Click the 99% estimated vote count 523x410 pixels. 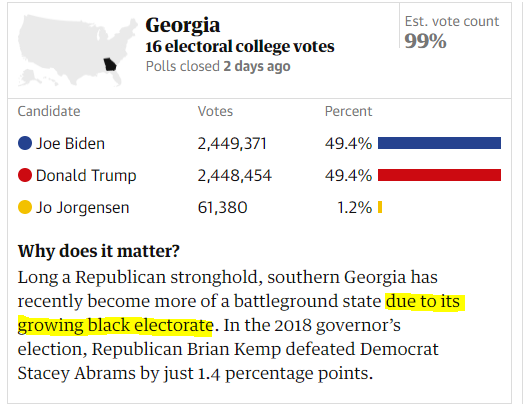(x=425, y=41)
